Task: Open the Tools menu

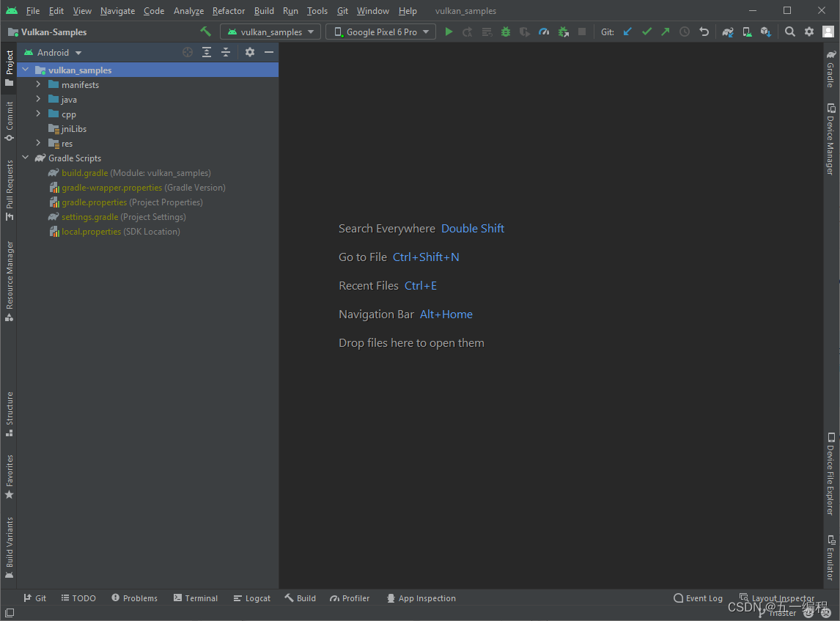Action: click(317, 11)
